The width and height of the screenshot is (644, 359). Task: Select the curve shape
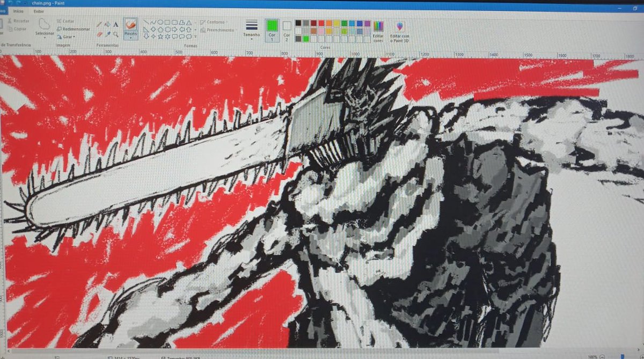click(153, 22)
